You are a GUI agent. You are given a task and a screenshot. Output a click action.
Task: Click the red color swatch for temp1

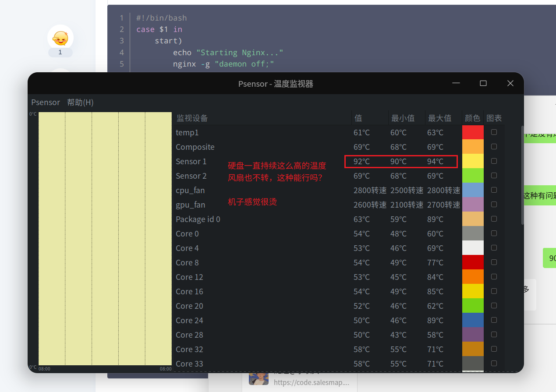tap(473, 132)
